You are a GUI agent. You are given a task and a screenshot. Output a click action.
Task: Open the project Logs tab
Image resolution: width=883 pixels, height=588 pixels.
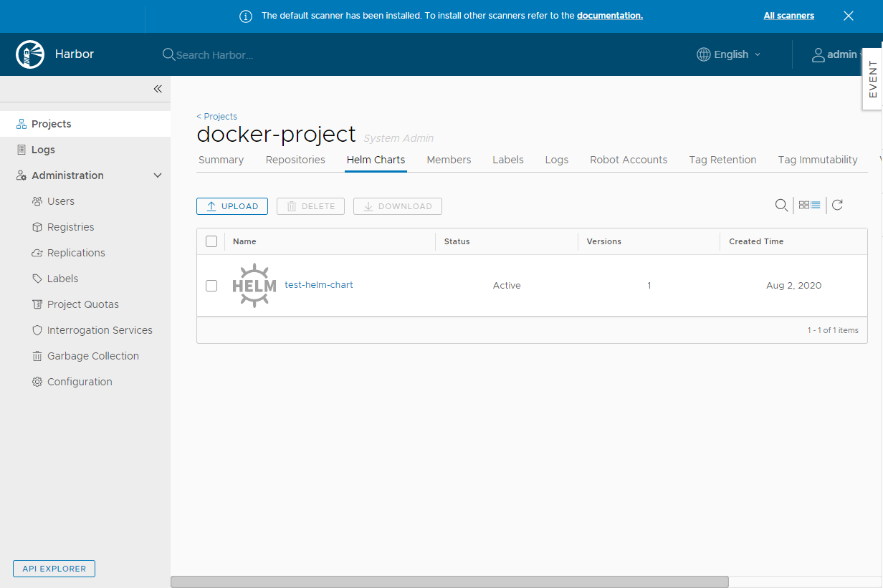(557, 160)
